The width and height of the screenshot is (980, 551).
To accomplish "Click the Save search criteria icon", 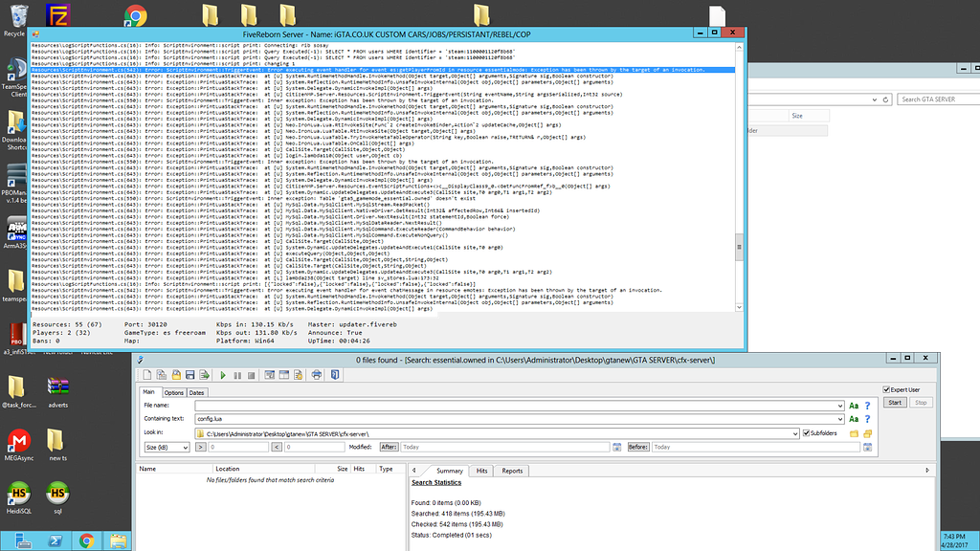I will [x=191, y=375].
